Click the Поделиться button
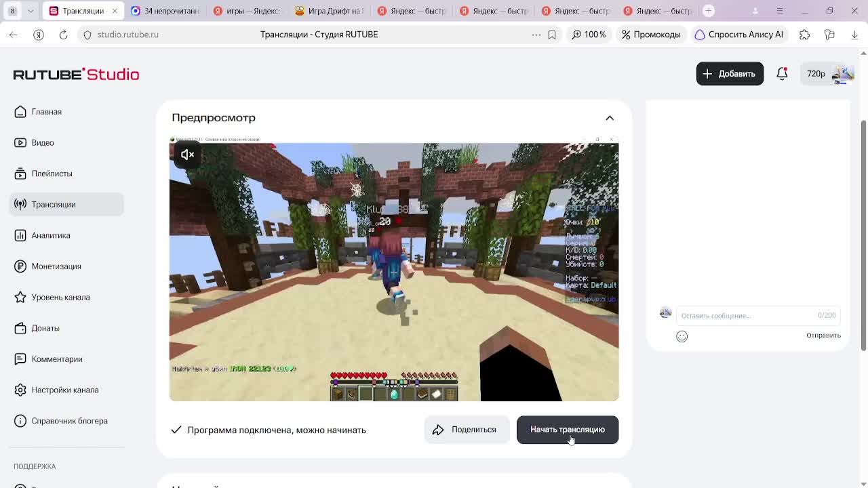This screenshot has width=868, height=488. point(467,430)
